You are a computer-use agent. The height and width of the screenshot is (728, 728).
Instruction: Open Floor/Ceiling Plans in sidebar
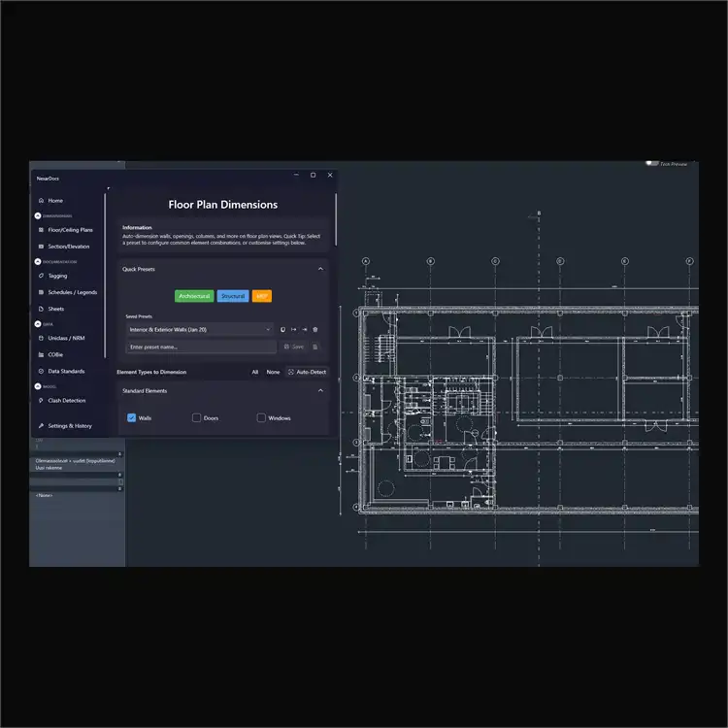65,230
